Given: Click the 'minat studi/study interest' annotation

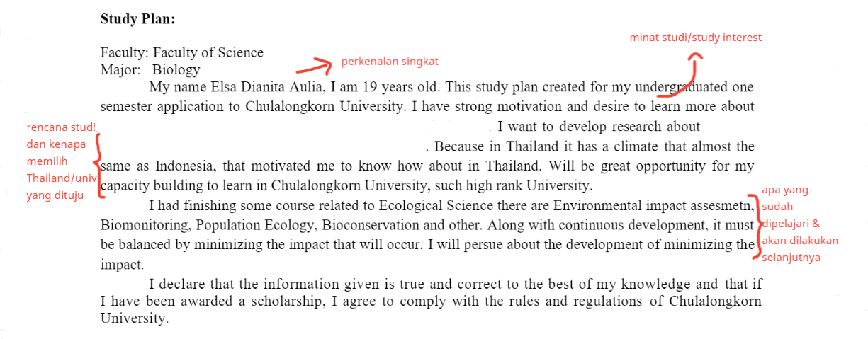Looking at the screenshot, I should click(x=696, y=38).
